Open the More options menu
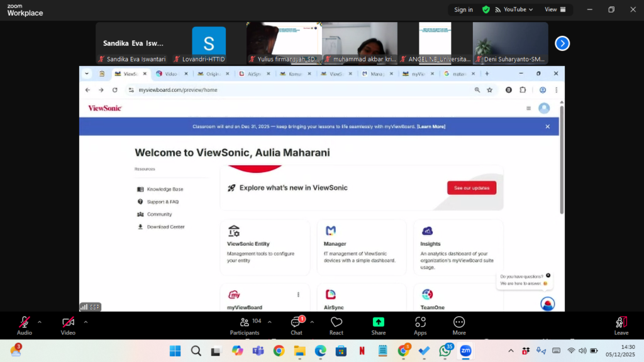This screenshot has height=362, width=644. [x=459, y=325]
